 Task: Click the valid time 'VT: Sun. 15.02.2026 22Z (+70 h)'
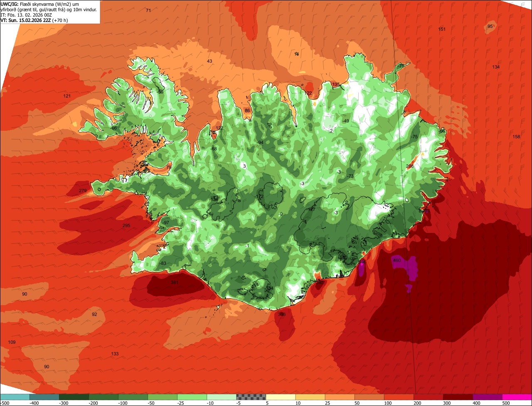[x=34, y=20]
